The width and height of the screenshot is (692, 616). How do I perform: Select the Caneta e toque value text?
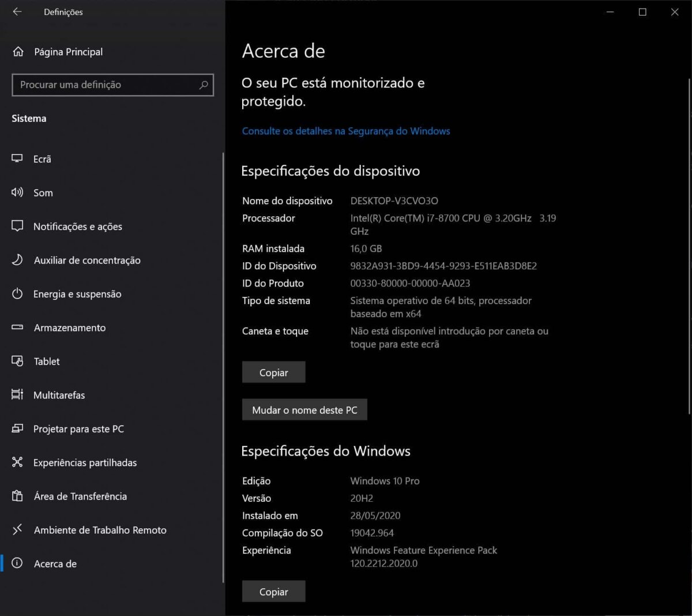point(449,337)
